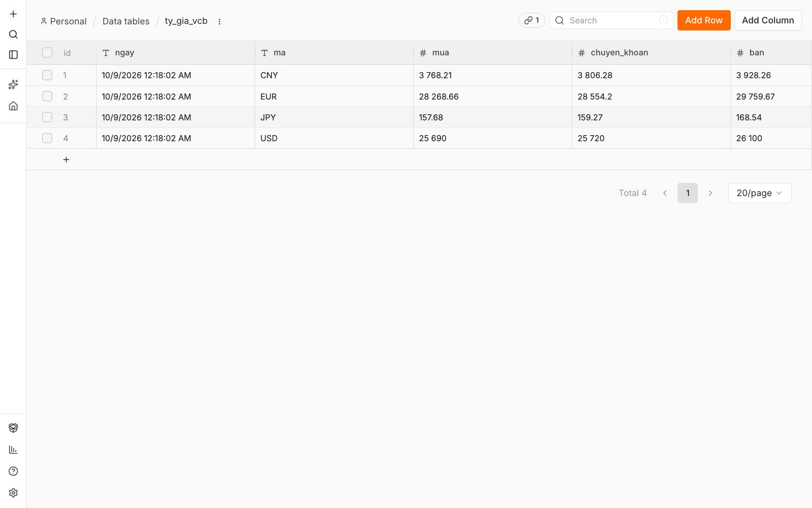This screenshot has height=508, width=812.
Task: Toggle the select-all header checkbox
Action: (47, 53)
